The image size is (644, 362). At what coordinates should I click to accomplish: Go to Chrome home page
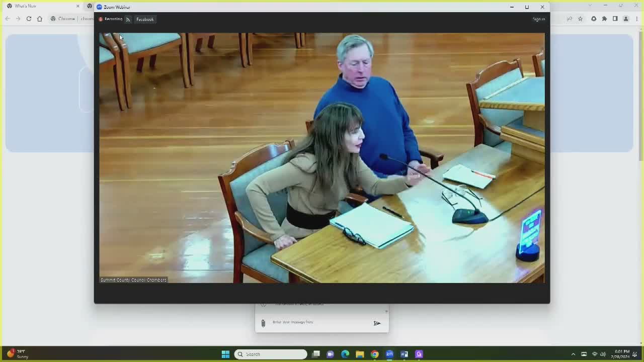point(40,19)
